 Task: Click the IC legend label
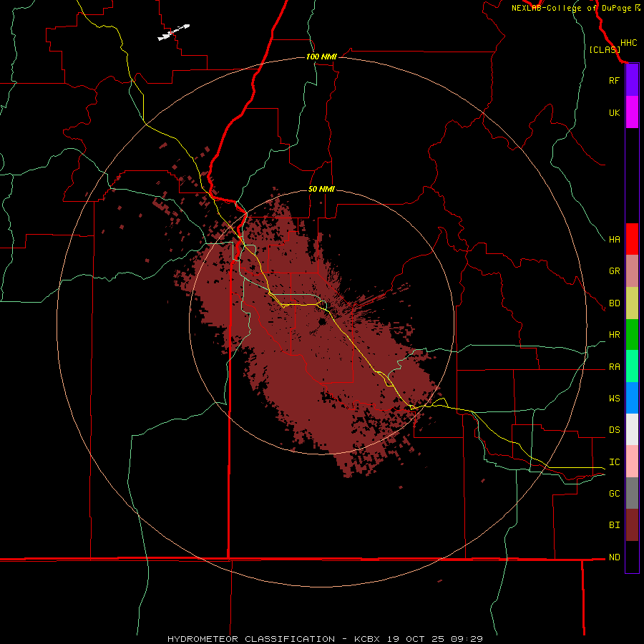(614, 462)
